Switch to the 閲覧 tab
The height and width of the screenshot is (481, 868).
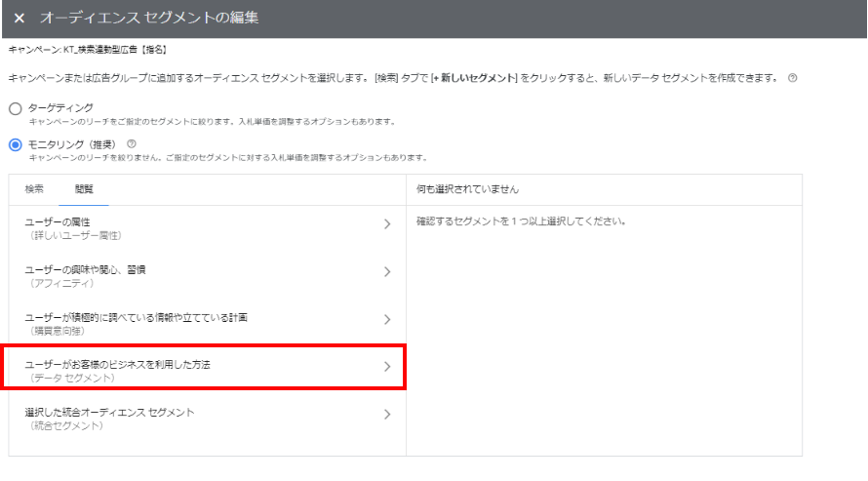[x=84, y=189]
